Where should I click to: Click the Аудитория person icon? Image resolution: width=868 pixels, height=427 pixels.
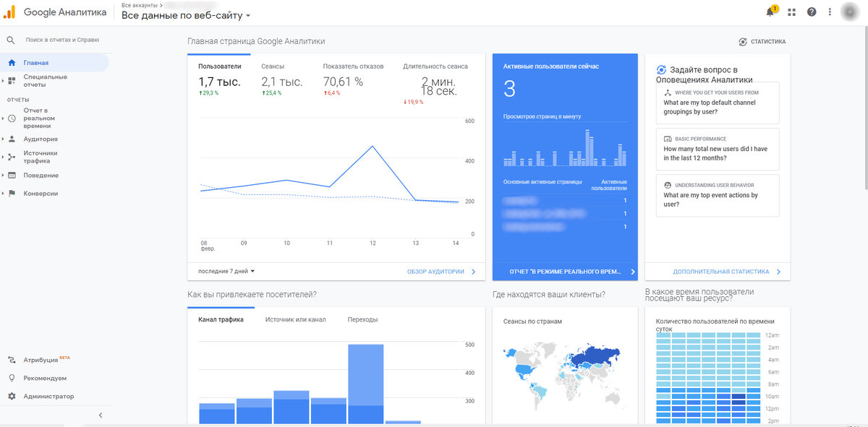(x=12, y=139)
